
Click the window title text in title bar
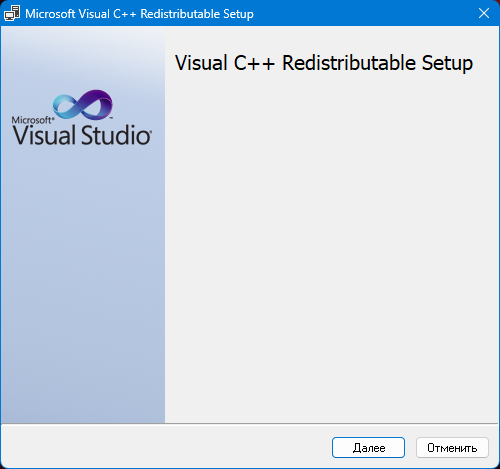pyautogui.click(x=139, y=14)
